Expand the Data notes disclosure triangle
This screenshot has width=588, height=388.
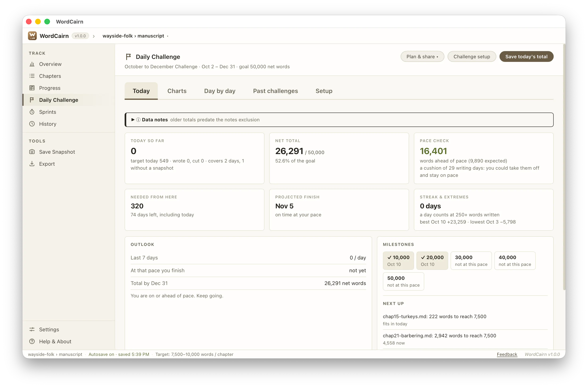(133, 120)
